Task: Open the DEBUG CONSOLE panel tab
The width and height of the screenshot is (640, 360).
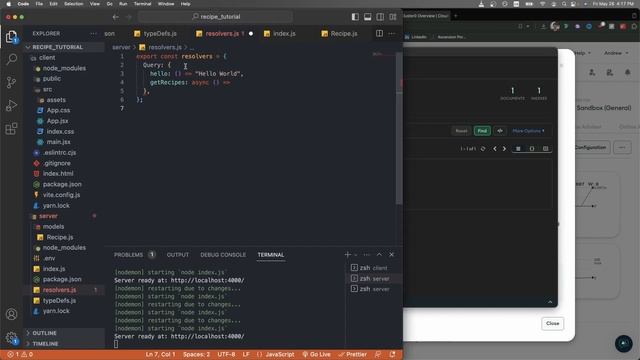Action: (x=223, y=255)
